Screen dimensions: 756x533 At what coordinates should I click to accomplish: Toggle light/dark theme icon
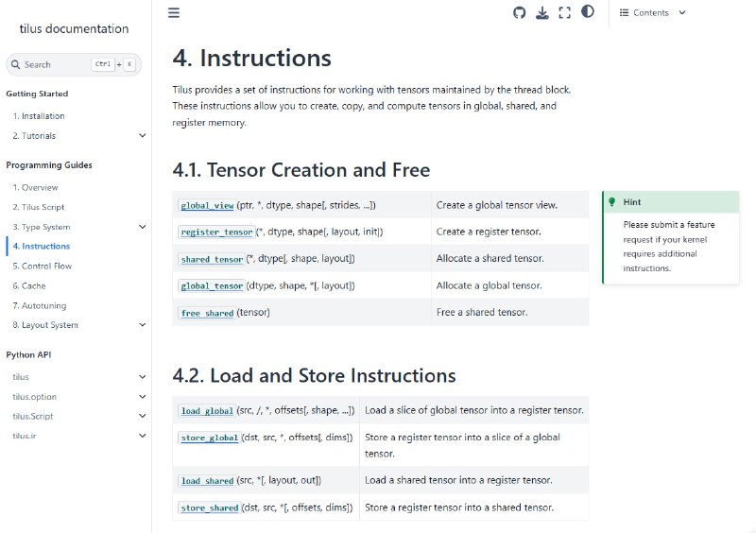pos(588,12)
